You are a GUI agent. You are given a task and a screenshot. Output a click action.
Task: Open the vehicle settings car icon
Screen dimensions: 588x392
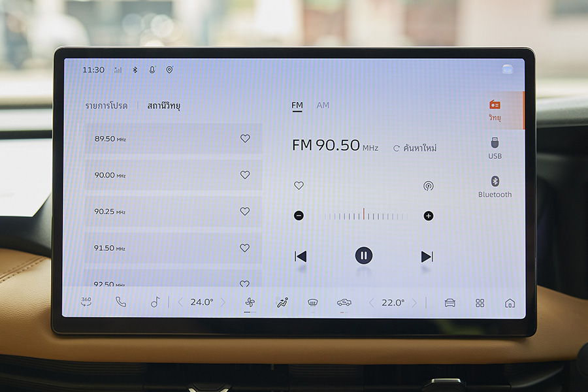[449, 302]
